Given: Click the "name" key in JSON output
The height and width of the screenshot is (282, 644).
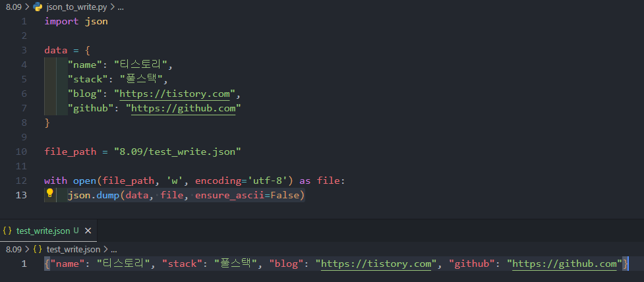Looking at the screenshot, I should (67, 264).
